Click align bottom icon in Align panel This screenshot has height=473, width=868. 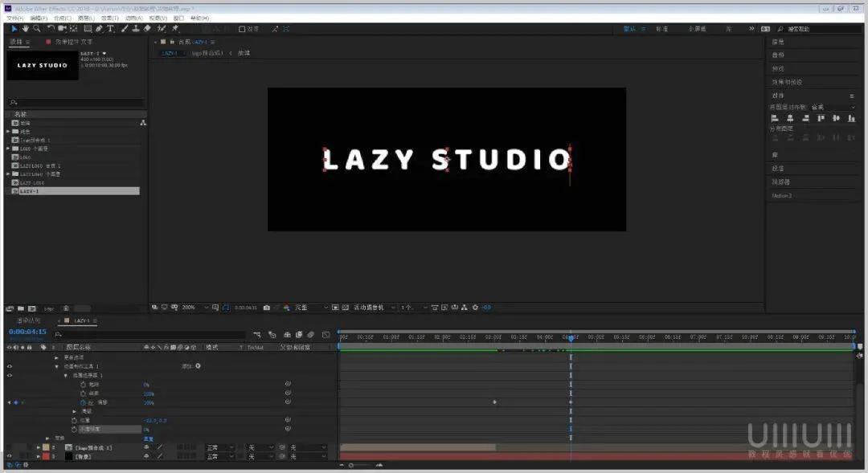pos(851,118)
